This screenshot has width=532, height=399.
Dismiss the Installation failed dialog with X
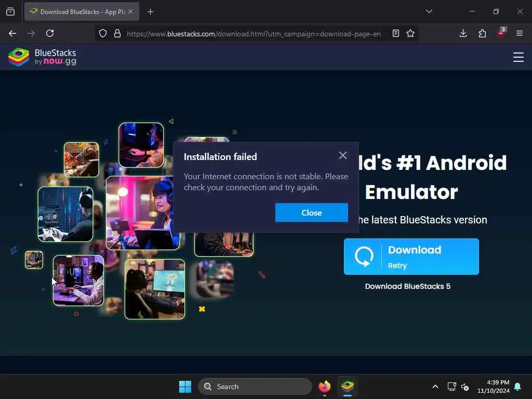click(x=343, y=155)
